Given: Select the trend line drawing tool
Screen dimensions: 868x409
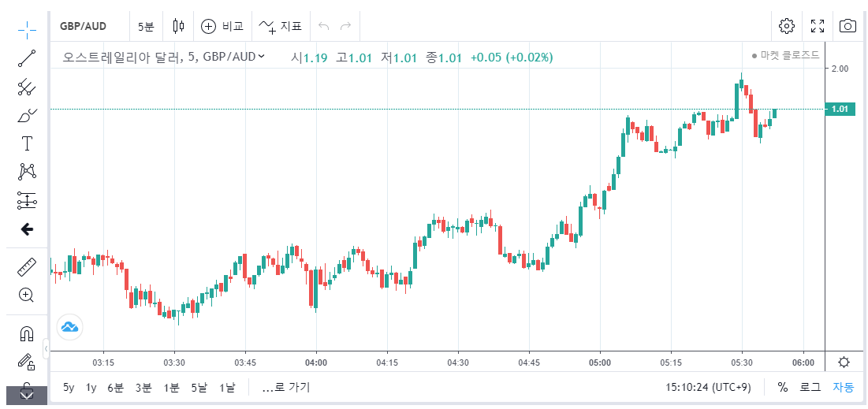Looking at the screenshot, I should pos(27,58).
